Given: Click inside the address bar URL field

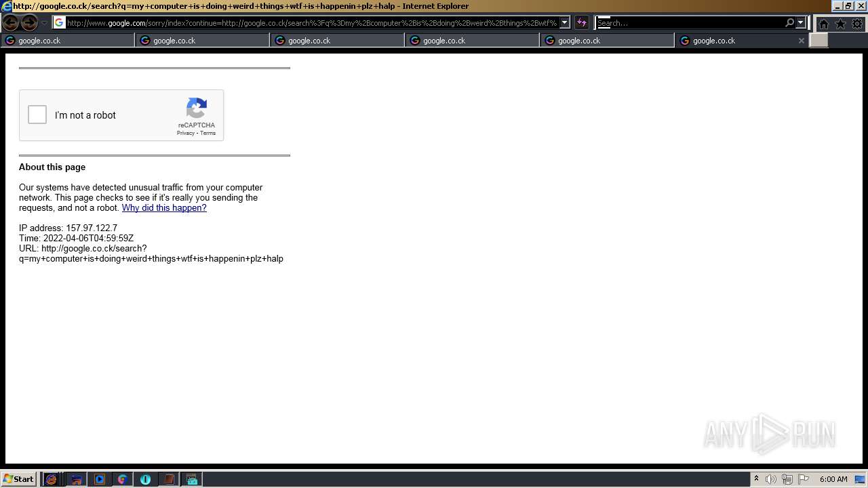Looking at the screenshot, I should pos(312,23).
